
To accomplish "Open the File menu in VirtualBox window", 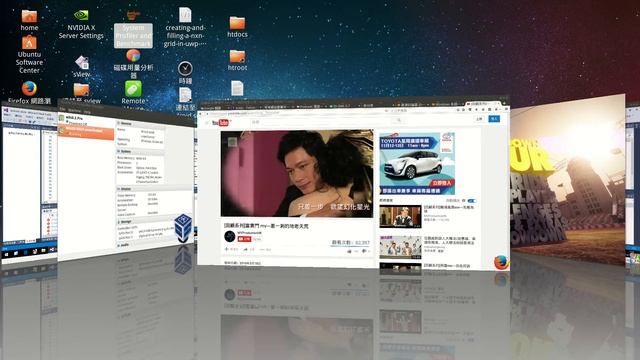I will coord(62,109).
